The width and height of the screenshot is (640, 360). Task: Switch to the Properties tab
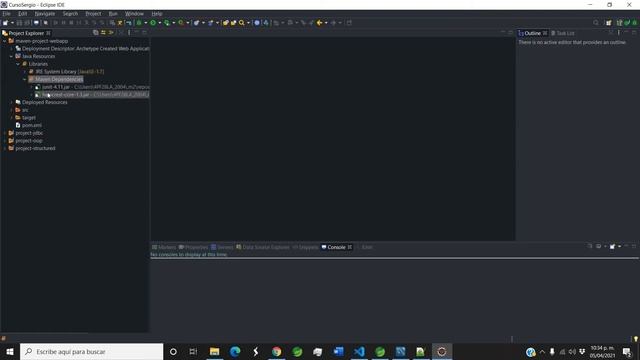pos(193,247)
